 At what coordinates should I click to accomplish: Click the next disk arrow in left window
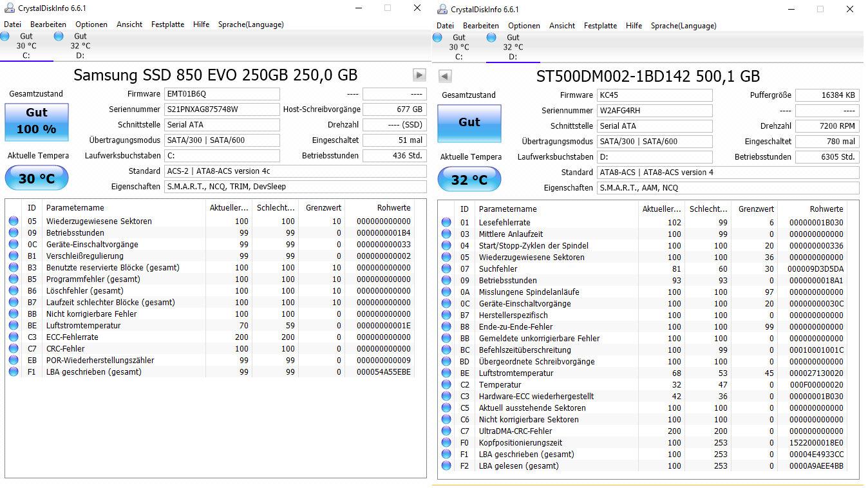pos(420,75)
